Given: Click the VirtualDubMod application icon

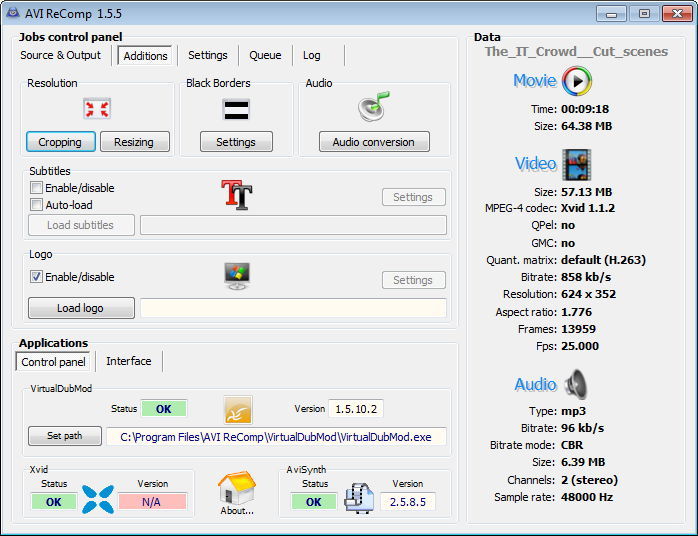Looking at the screenshot, I should (238, 409).
